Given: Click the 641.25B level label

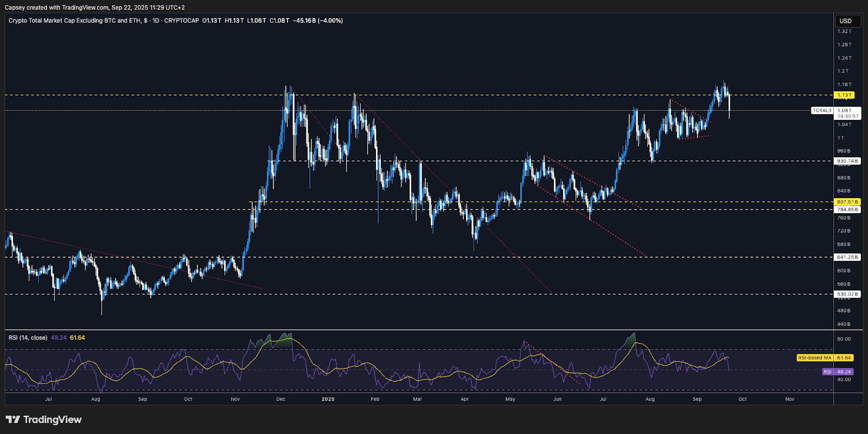Looking at the screenshot, I should [x=847, y=257].
